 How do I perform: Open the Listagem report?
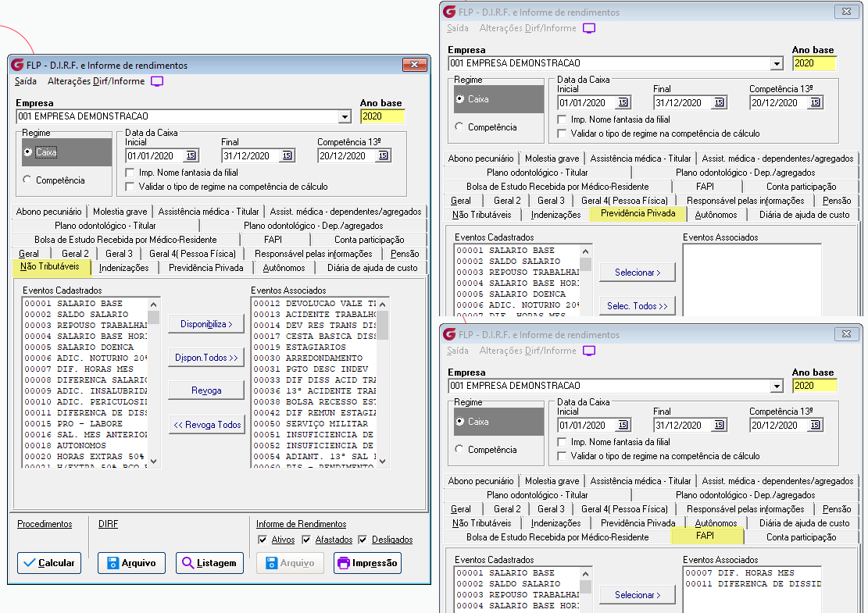pos(209,563)
